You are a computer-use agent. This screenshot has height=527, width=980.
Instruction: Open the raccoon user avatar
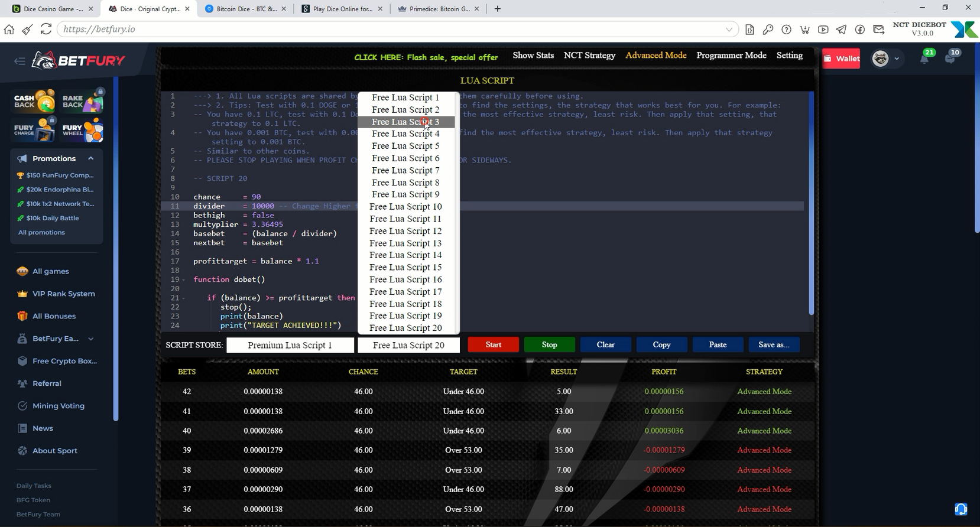880,58
